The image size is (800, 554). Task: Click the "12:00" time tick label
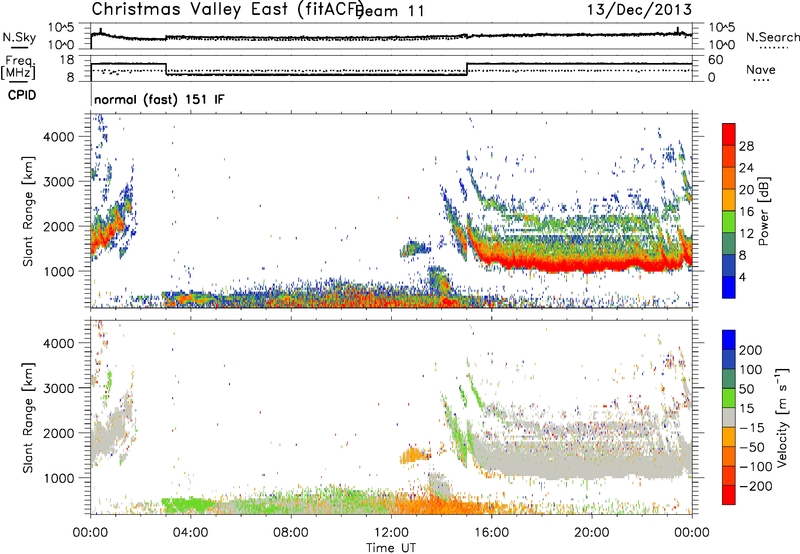(391, 533)
